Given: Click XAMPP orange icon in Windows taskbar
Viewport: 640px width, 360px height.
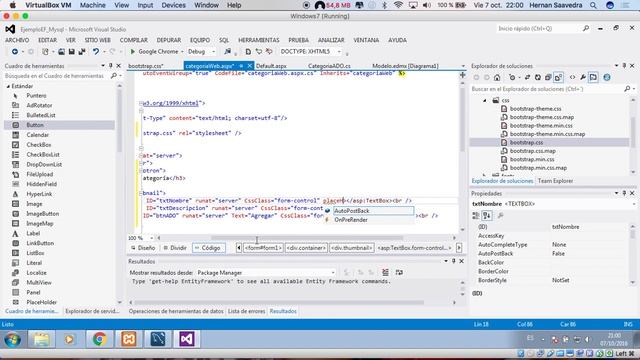Looking at the screenshot, I should point(129,339).
